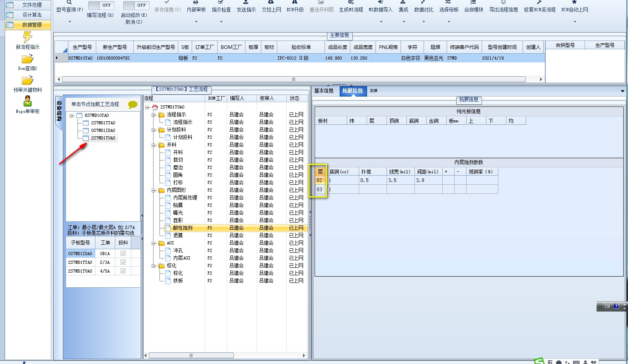
Task: Open 新流程指示 lightning icon in sidebar
Action: pyautogui.click(x=27, y=37)
